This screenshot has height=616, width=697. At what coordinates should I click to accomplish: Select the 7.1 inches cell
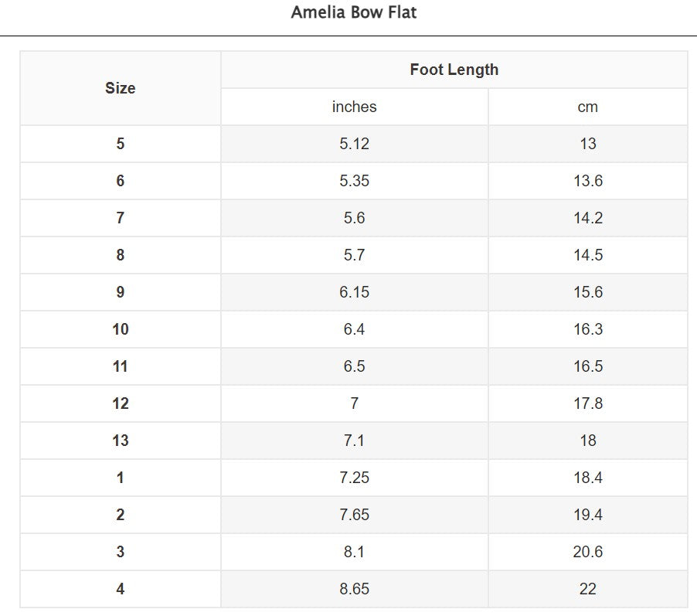point(354,441)
